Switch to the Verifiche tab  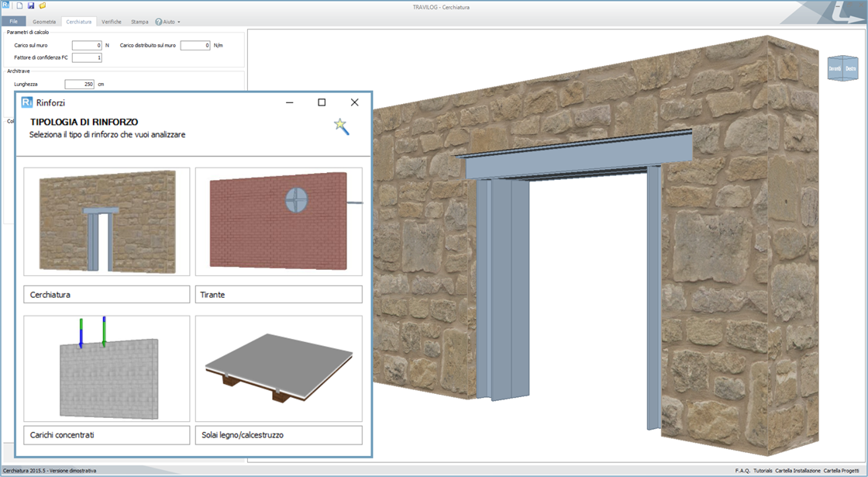111,22
